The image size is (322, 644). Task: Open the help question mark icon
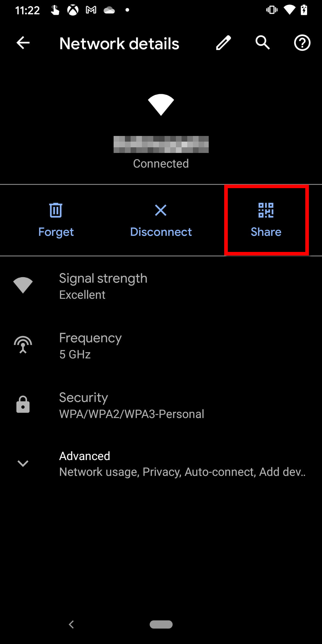[x=302, y=43]
